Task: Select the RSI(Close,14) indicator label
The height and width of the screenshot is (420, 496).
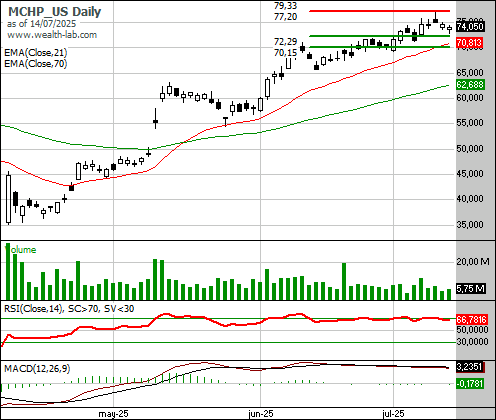Action: [69, 309]
